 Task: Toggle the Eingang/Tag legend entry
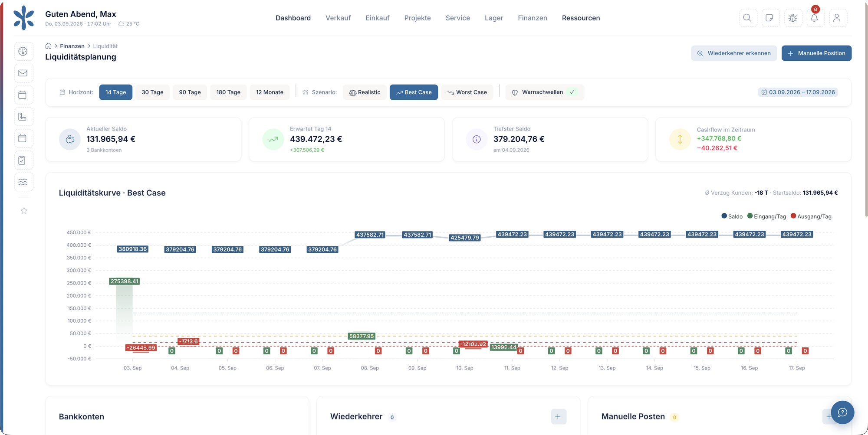766,216
